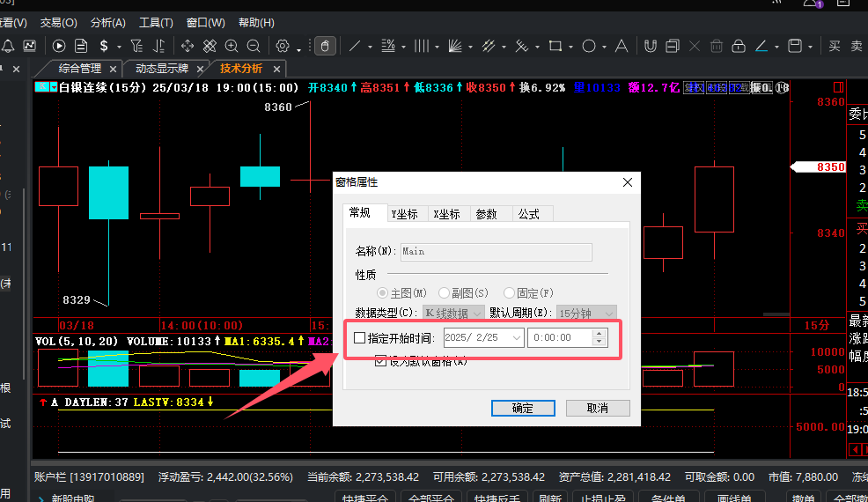Select the text annotation 'A' tool
The image size is (868, 502).
click(x=621, y=46)
